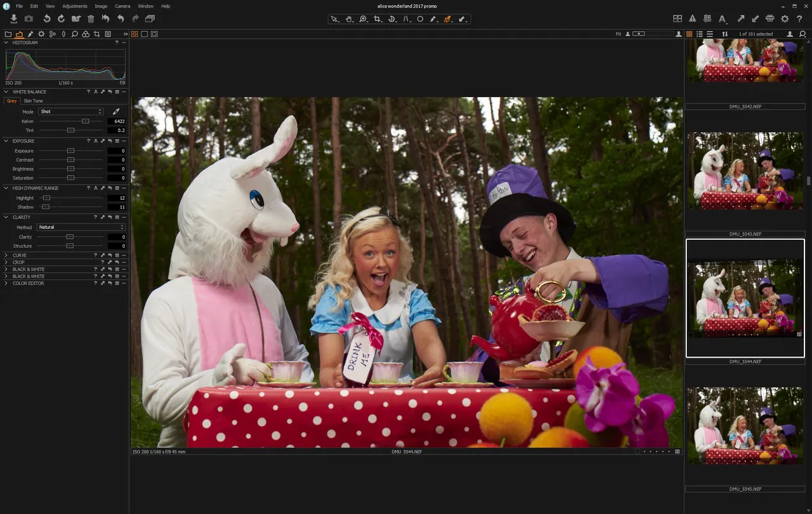Click the Shadow slider handle
The image size is (812, 514).
(x=46, y=207)
